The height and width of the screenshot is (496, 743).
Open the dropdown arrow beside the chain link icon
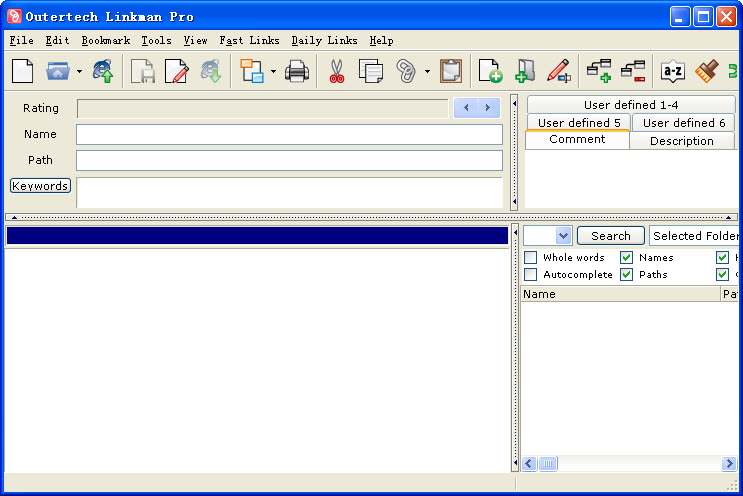click(427, 72)
